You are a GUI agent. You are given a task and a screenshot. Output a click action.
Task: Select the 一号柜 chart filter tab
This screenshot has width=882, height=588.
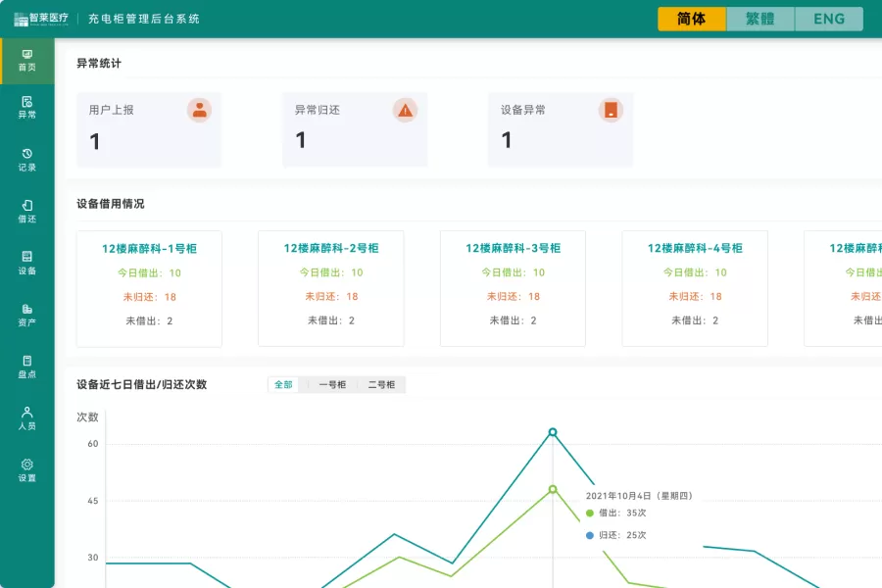(332, 385)
